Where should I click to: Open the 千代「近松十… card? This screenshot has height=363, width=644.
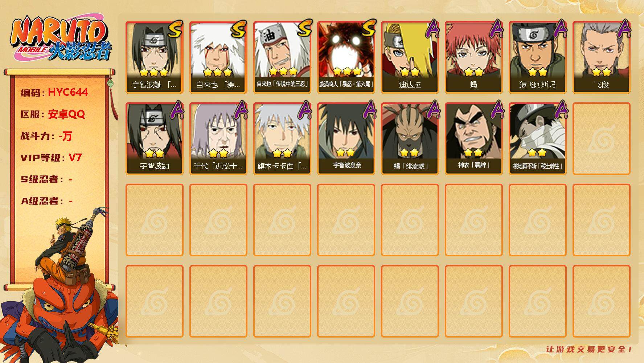[218, 139]
